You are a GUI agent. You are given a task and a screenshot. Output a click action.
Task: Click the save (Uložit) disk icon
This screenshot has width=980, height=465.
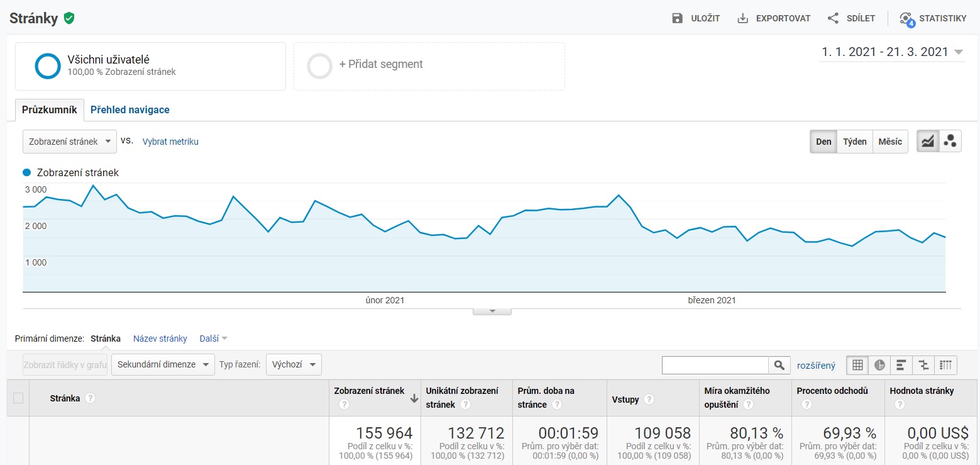[x=677, y=18]
